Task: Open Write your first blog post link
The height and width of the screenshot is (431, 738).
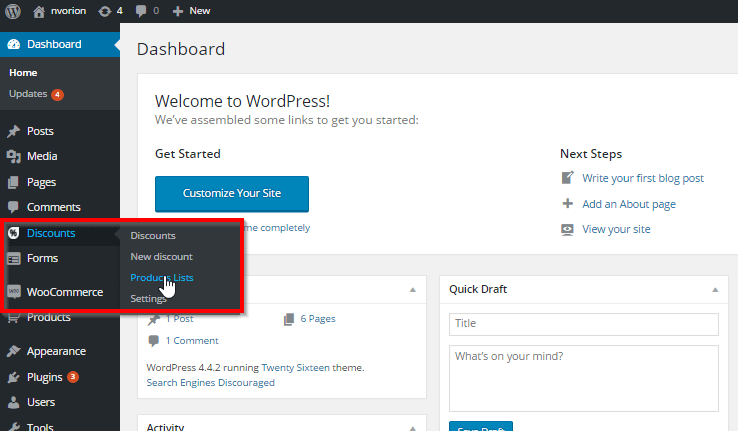Action: [x=642, y=178]
